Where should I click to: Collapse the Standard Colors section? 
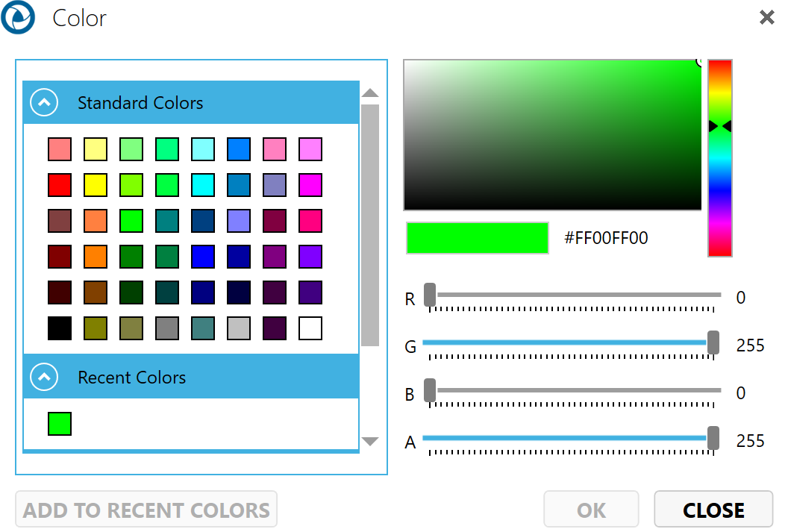(x=44, y=103)
